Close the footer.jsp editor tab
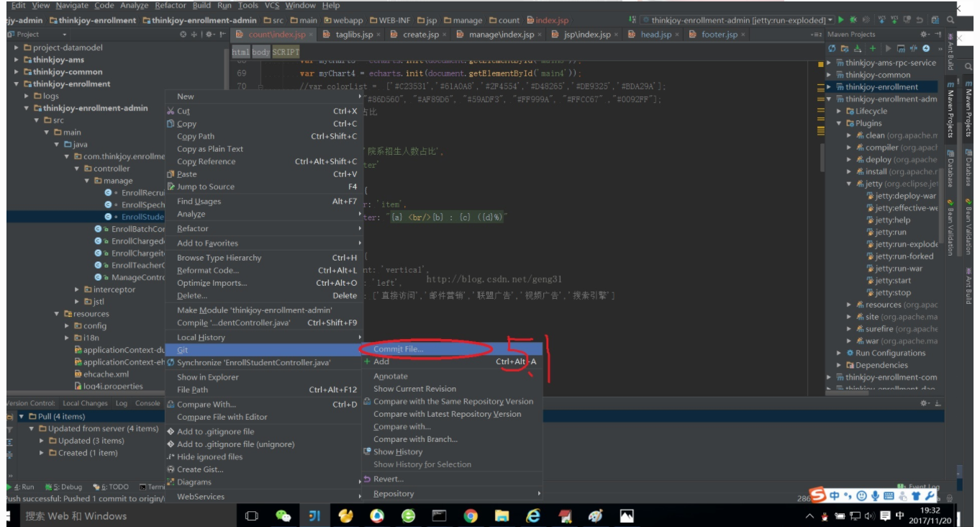 [x=745, y=34]
